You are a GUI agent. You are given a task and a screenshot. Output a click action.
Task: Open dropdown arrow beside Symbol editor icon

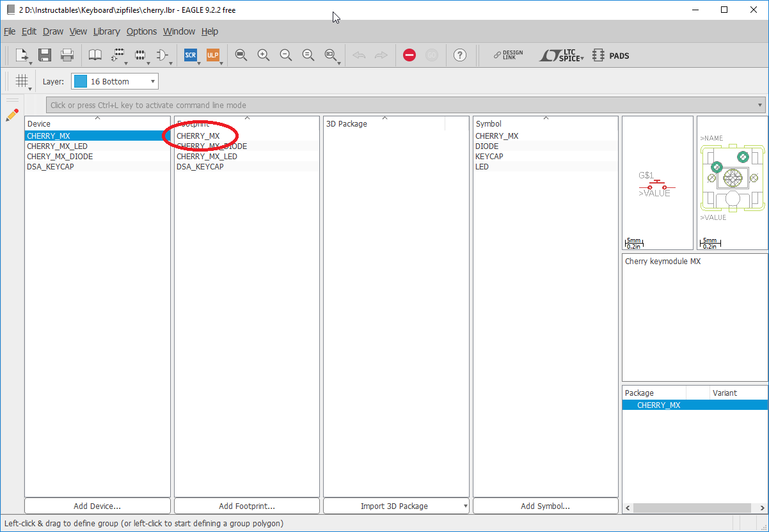170,63
